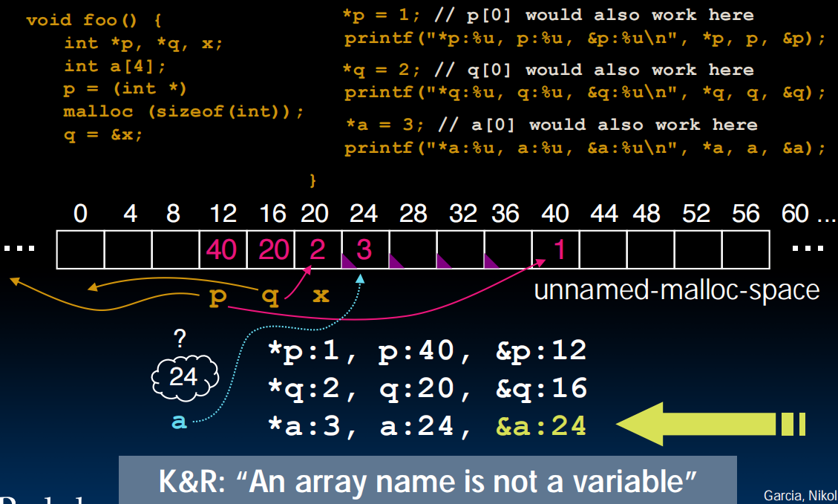The width and height of the screenshot is (838, 504).
Task: Click the printf line for *a
Action: point(585,148)
